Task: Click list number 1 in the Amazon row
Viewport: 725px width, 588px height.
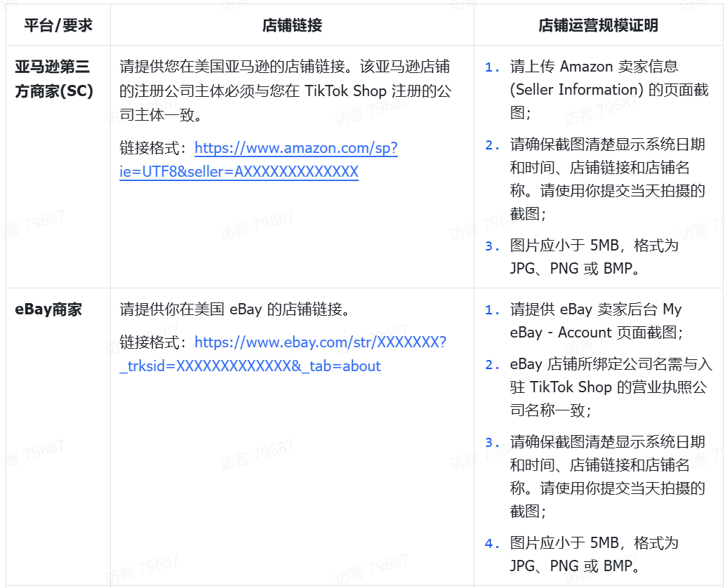Action: 491,67
